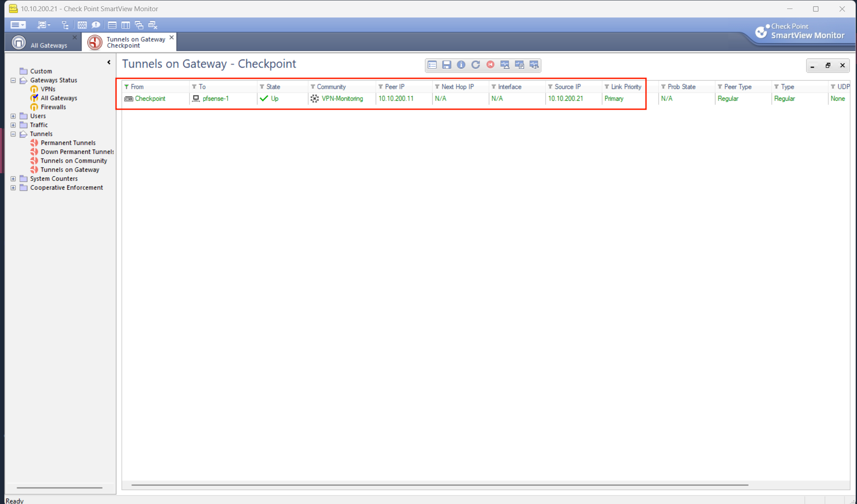Click the close-all-views icon with X
The height and width of the screenshot is (504, 857).
point(153,25)
